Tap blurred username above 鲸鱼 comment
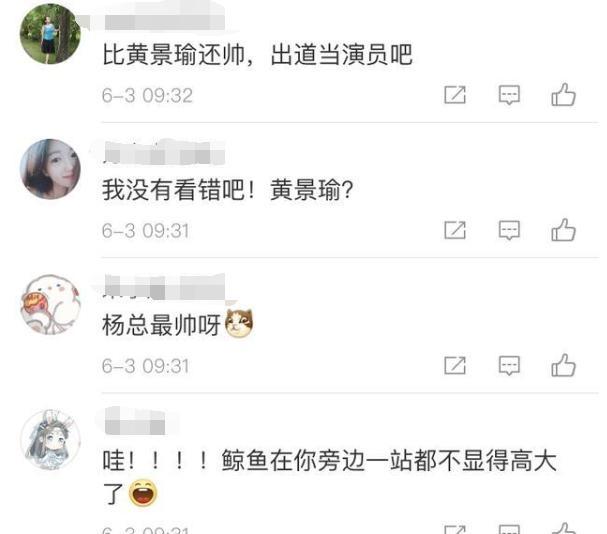Viewport: 607px width, 534px height. coord(134,421)
